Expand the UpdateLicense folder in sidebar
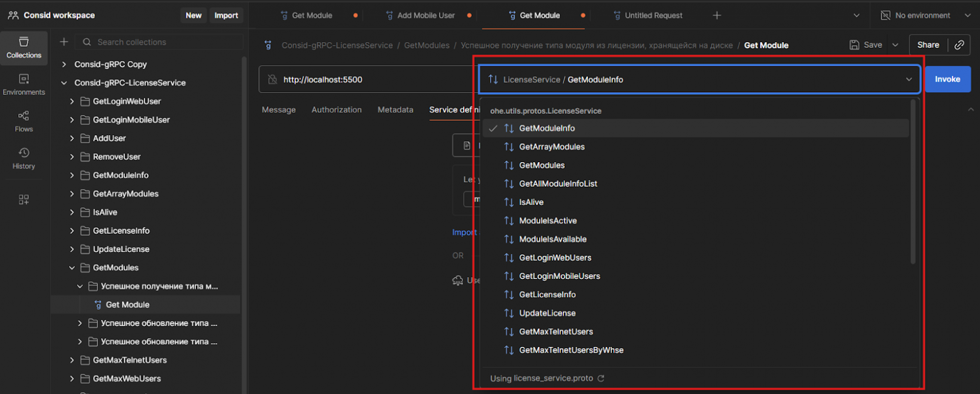The image size is (980, 394). pyautogui.click(x=72, y=249)
